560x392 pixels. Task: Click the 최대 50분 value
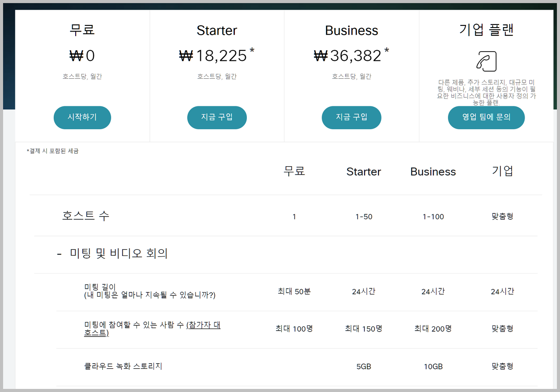click(294, 291)
